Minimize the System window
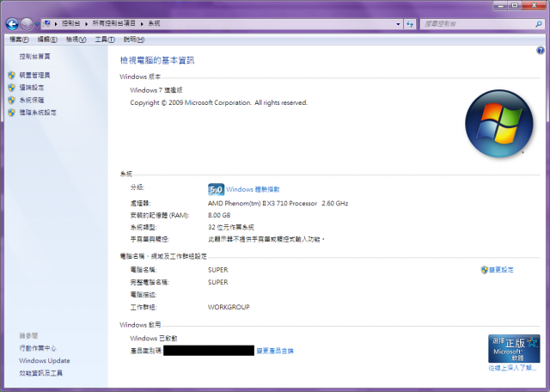This screenshot has height=392, width=550. [x=501, y=5]
